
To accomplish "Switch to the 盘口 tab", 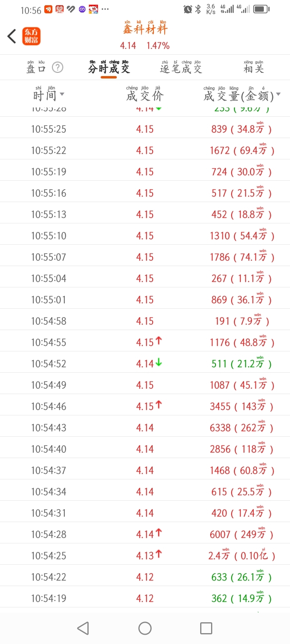I will point(36,69).
